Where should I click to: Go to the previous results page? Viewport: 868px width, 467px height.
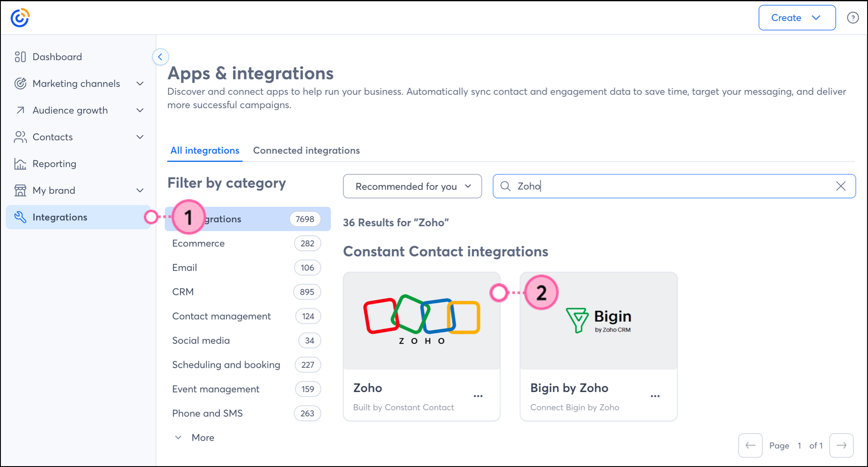point(750,445)
